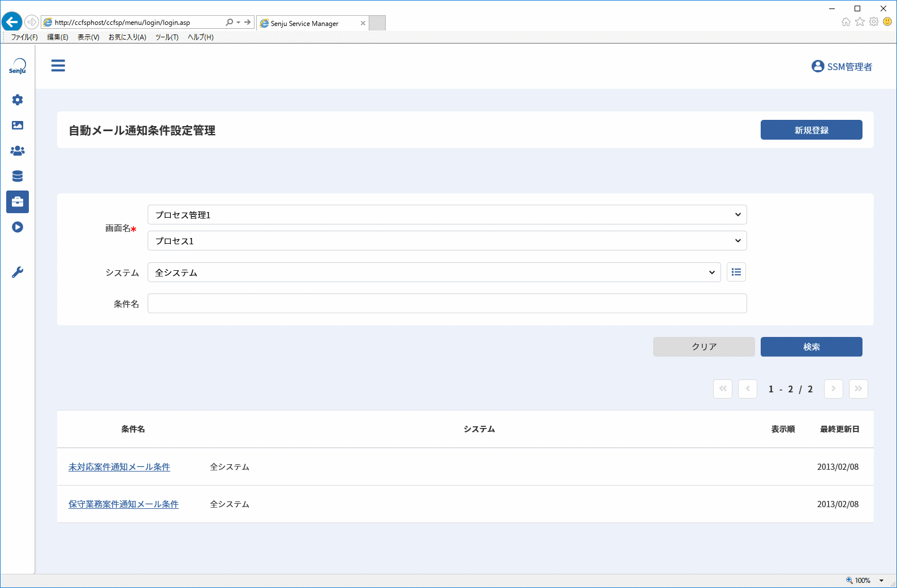The height and width of the screenshot is (588, 897).
Task: Open the system list icon button
Action: [736, 273]
